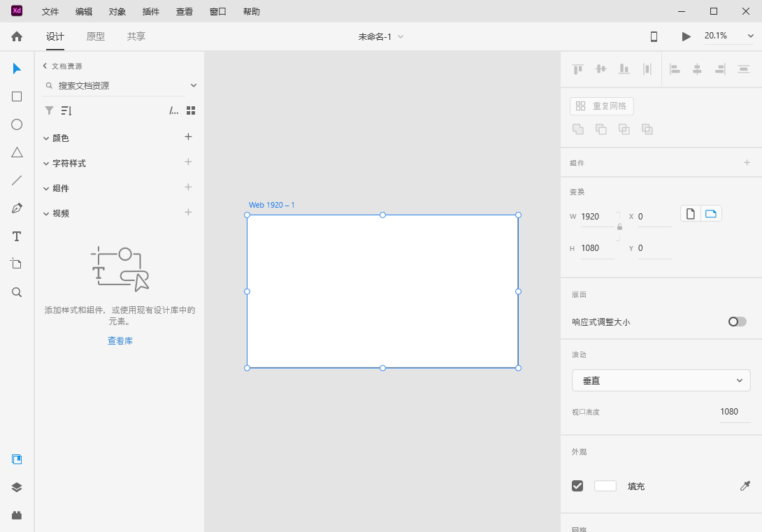Viewport: 762px width, 532px height.
Task: Open the vertical scrolling dropdown
Action: [x=661, y=380]
